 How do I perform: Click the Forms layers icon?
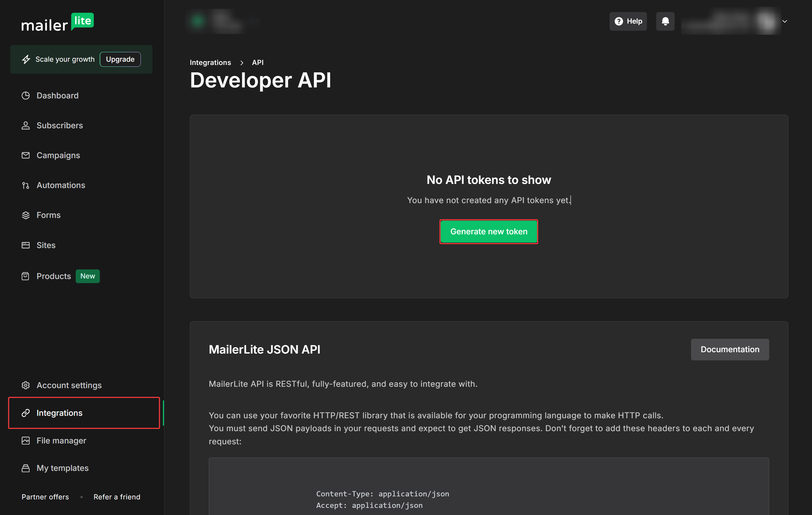[26, 215]
